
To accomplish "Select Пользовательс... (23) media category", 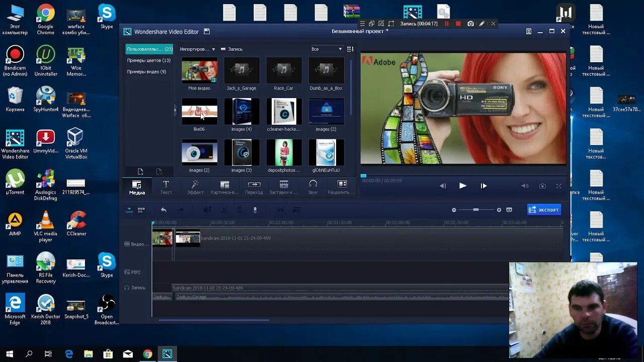I will [149, 49].
